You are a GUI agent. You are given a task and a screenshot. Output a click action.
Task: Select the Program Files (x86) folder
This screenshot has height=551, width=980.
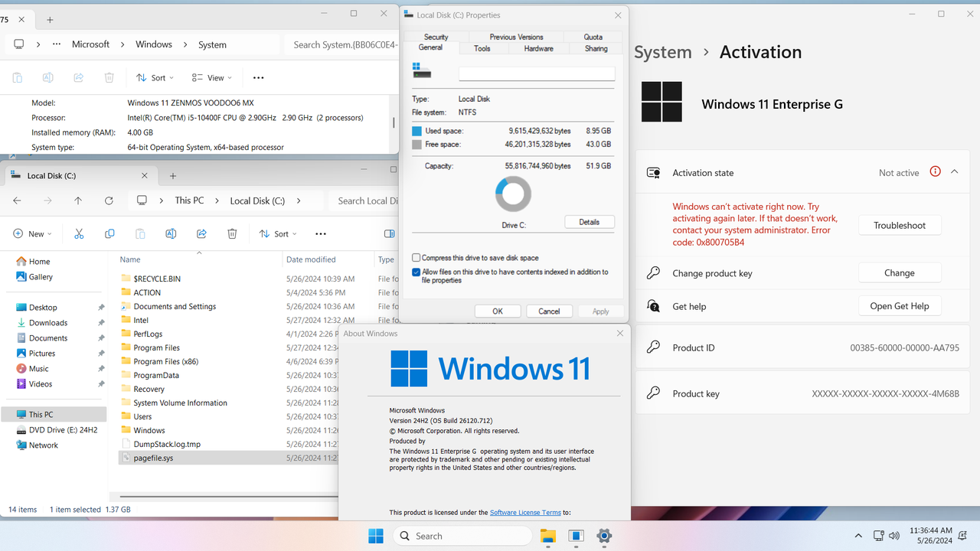(x=165, y=361)
